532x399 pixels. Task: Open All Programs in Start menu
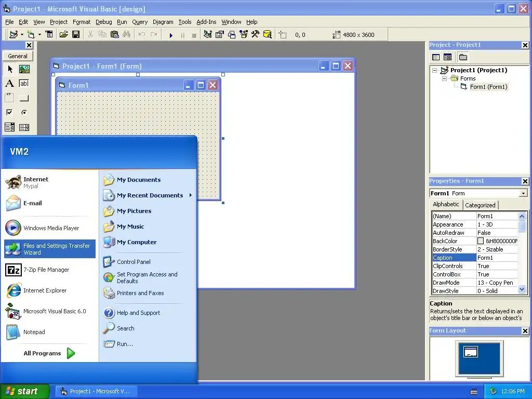coord(49,353)
